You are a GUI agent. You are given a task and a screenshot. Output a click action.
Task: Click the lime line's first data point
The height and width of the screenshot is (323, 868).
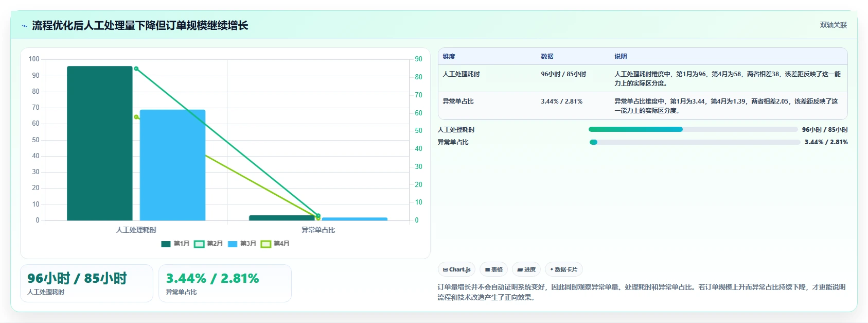(x=136, y=117)
